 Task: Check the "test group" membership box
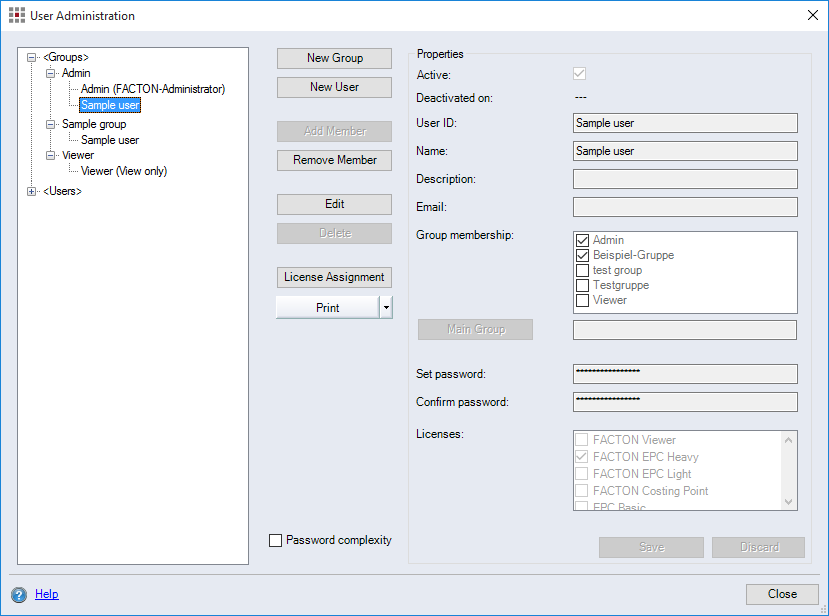581,270
